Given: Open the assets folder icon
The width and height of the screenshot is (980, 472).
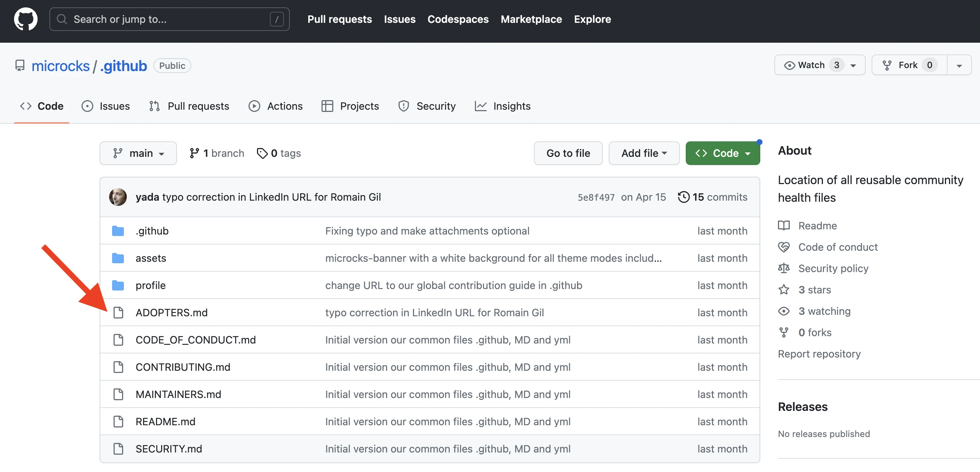Looking at the screenshot, I should (x=118, y=258).
